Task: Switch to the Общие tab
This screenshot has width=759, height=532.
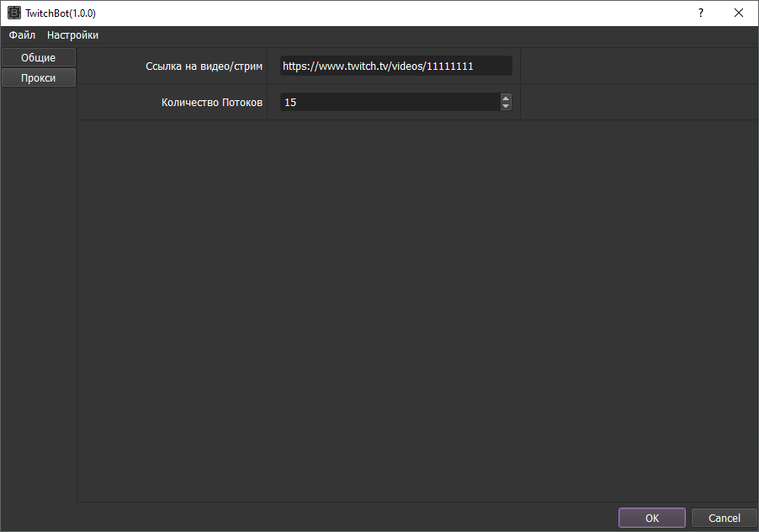Action: click(x=39, y=57)
